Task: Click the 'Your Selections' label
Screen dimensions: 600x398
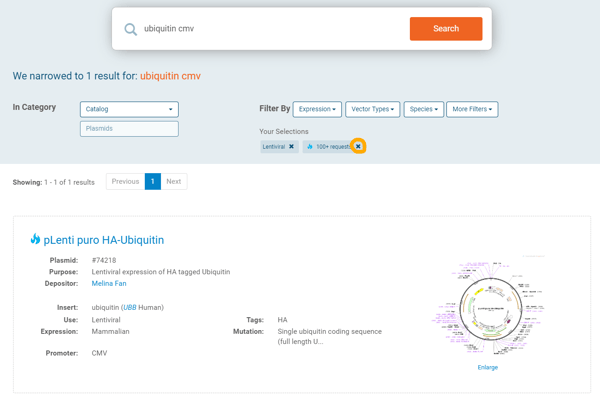Action: coord(284,131)
